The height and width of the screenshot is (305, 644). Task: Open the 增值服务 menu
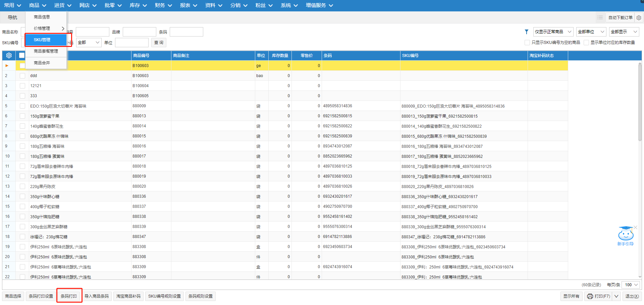tap(319, 5)
